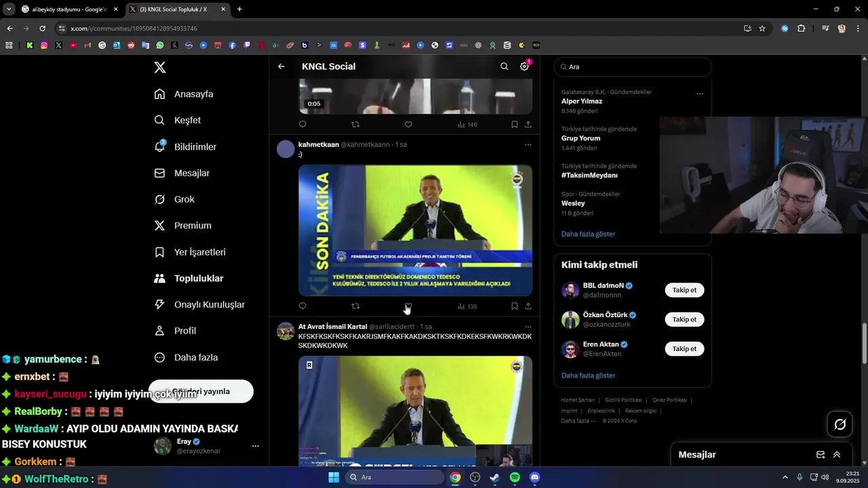
Task: Expand the Mesajlar drawer
Action: click(837, 455)
